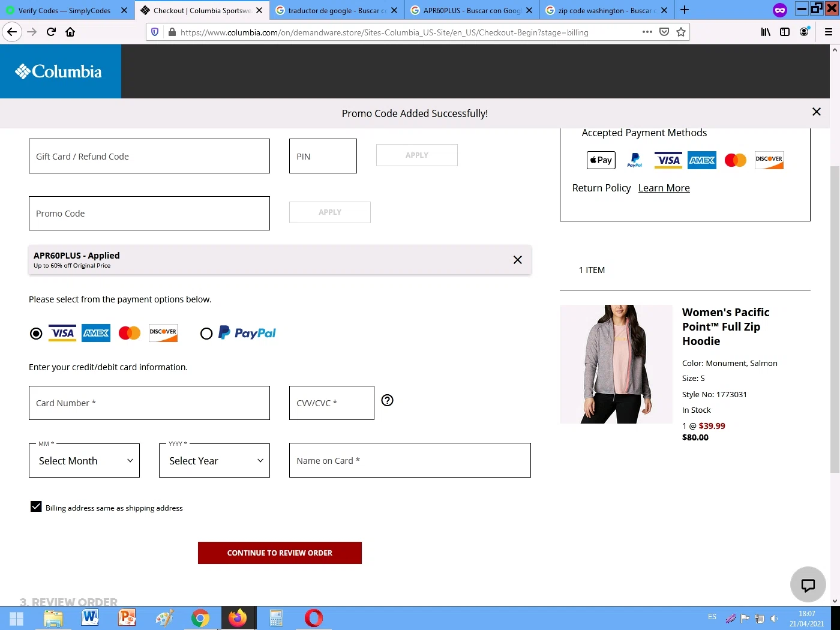Open the live chat bubble
This screenshot has width=840, height=630.
tap(808, 584)
